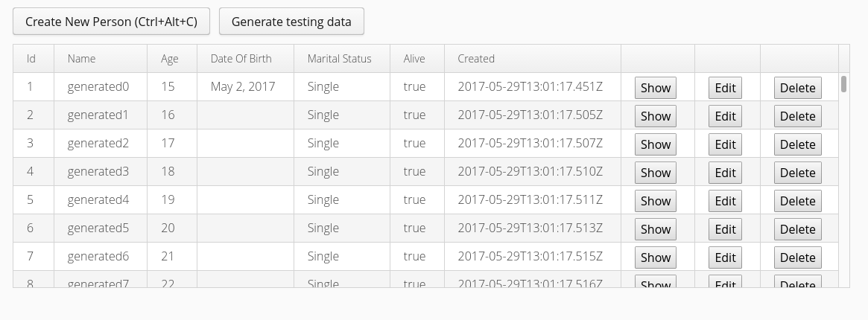Click Generate testing data button
This screenshot has height=320, width=868.
coord(291,22)
